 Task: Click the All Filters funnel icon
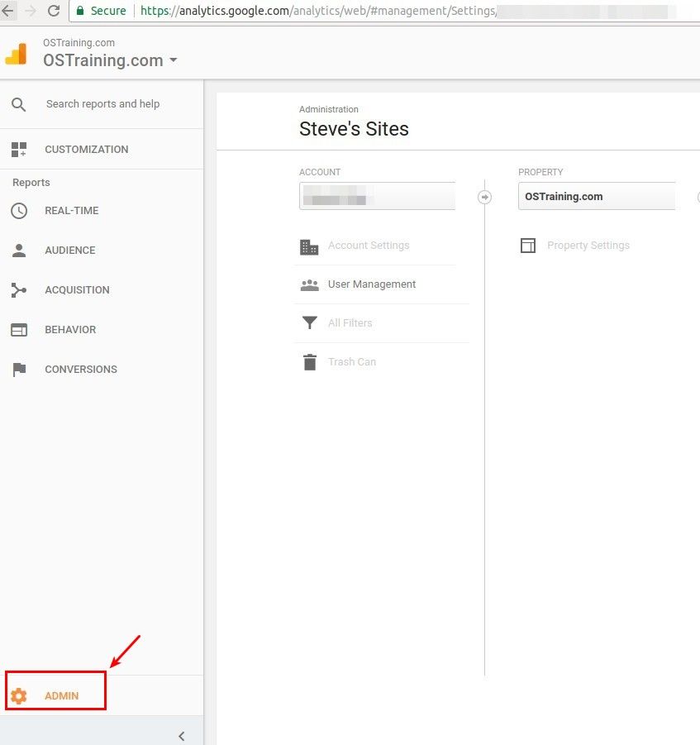pyautogui.click(x=310, y=322)
